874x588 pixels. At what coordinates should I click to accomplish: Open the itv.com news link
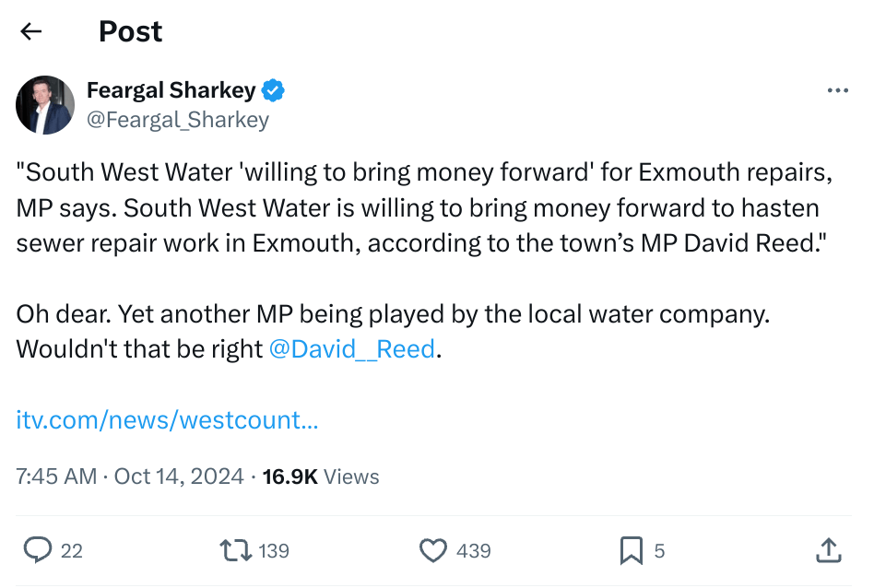click(168, 420)
